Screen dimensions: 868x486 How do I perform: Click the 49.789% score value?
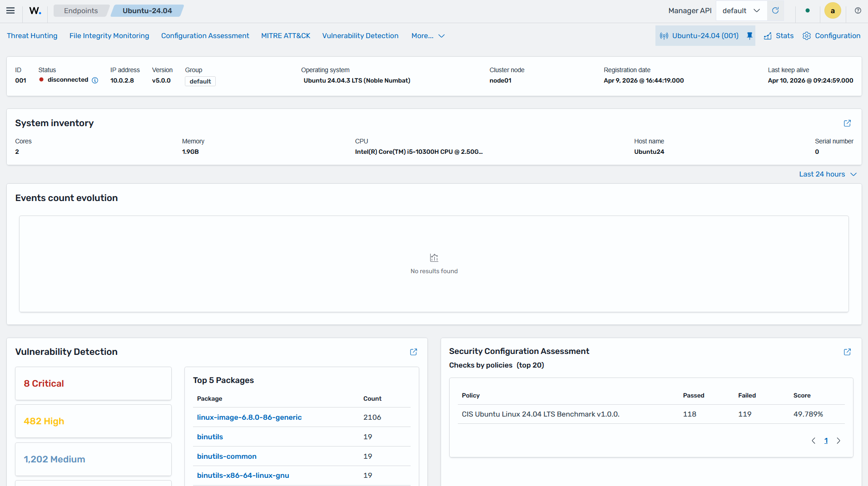click(808, 414)
